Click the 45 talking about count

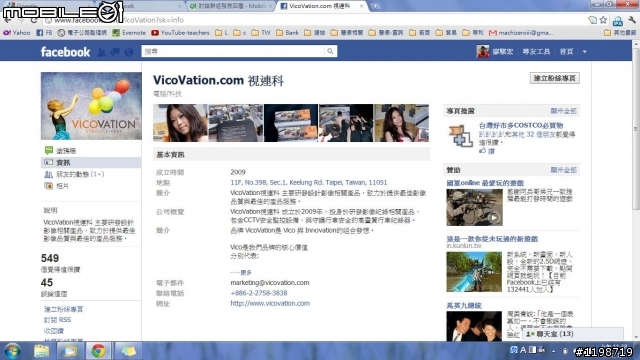pyautogui.click(x=47, y=282)
